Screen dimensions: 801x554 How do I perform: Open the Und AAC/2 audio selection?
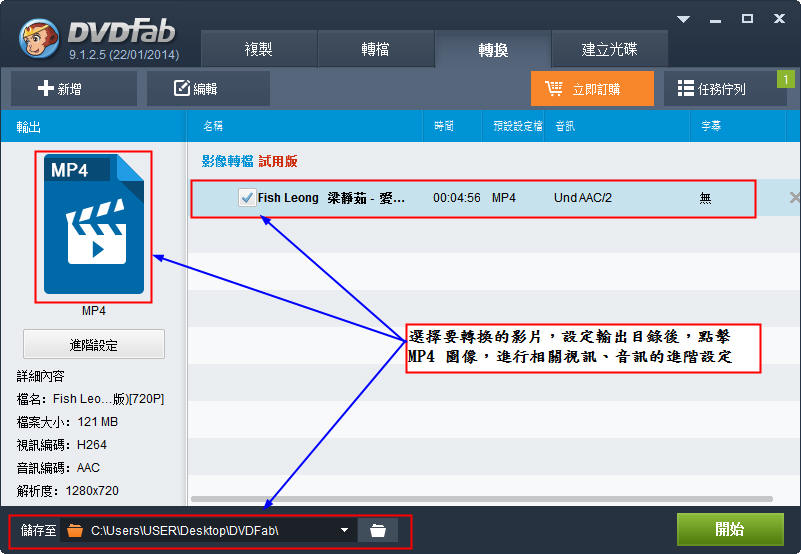583,198
